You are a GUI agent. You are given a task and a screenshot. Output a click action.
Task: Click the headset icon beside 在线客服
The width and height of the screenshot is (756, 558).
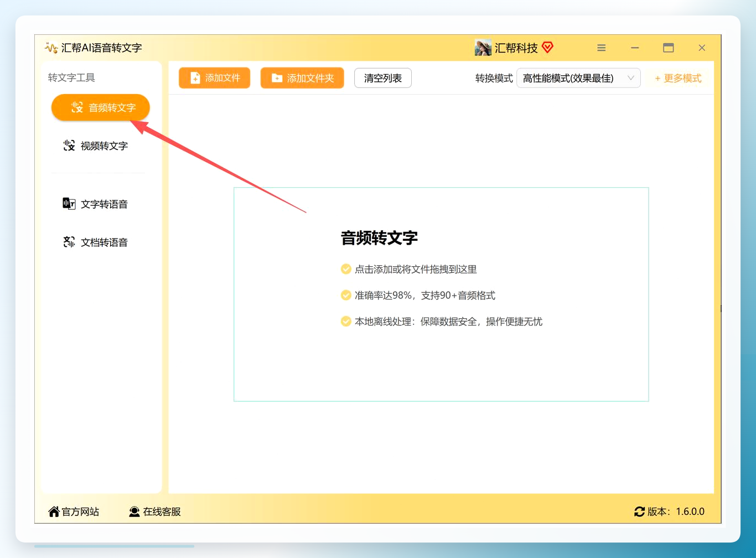[134, 512]
